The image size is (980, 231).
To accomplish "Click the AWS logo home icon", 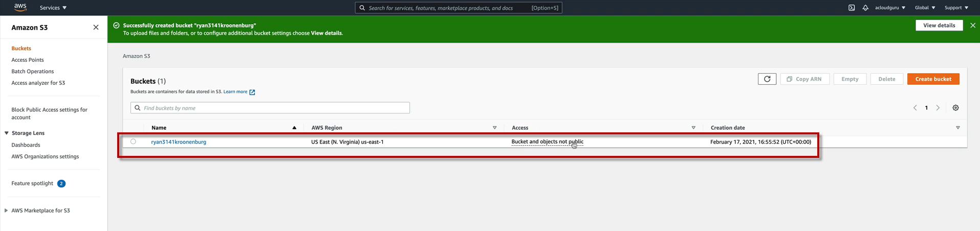I will pyautogui.click(x=20, y=7).
